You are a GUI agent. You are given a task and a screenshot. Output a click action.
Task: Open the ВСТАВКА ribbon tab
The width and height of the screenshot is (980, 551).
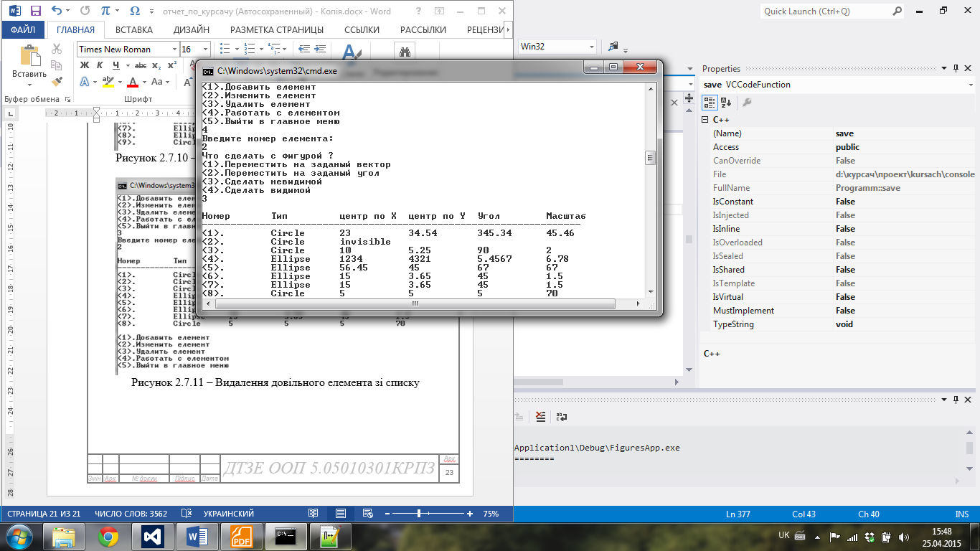133,29
